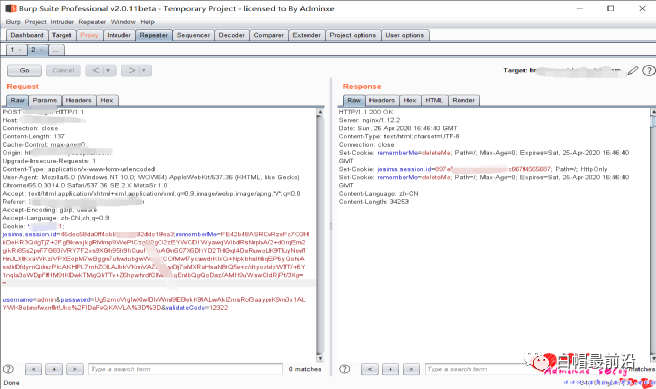
Task: Click 'Content-Length: 34253' in response
Action: tap(374, 202)
